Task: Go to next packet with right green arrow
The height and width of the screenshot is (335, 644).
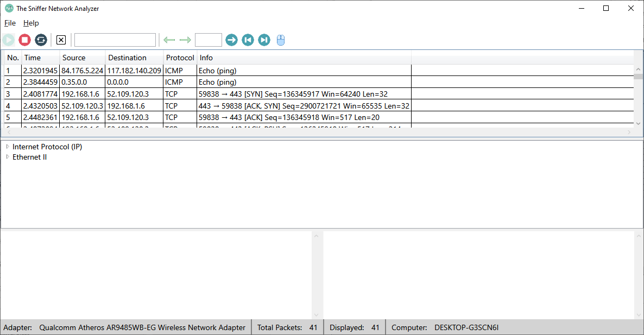Action: [185, 40]
